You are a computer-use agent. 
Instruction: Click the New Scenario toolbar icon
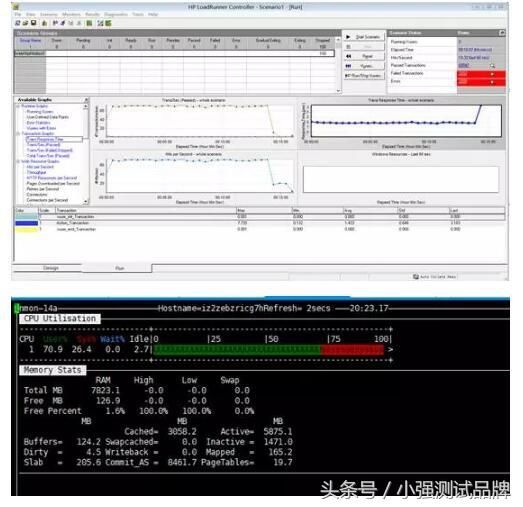tap(18, 23)
